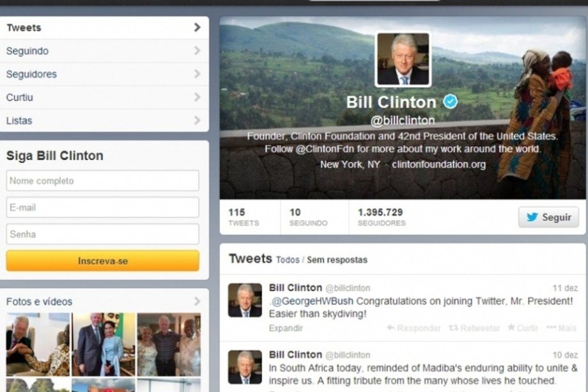Viewport: 588px width, 392px height.
Task: Open the Seguidores row chevron
Action: click(197, 74)
